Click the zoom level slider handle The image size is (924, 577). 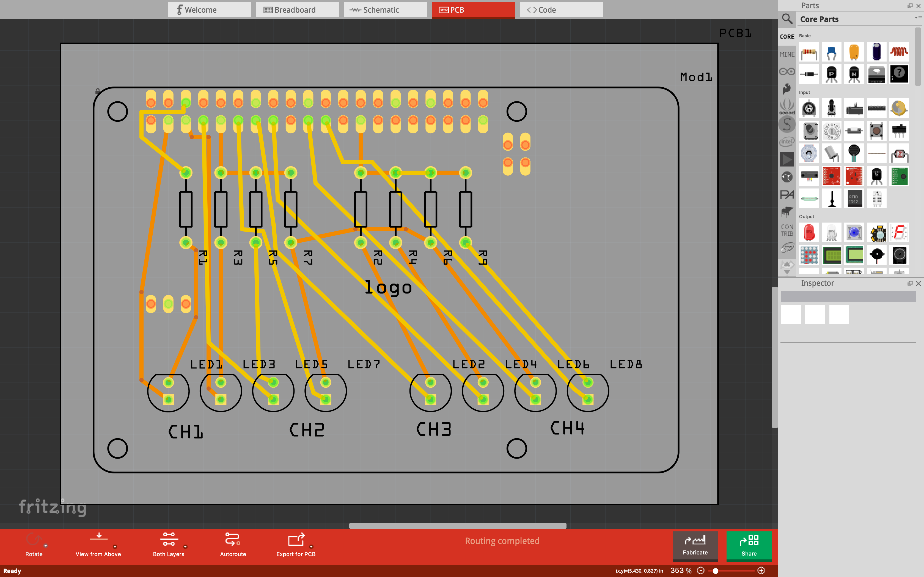716,571
